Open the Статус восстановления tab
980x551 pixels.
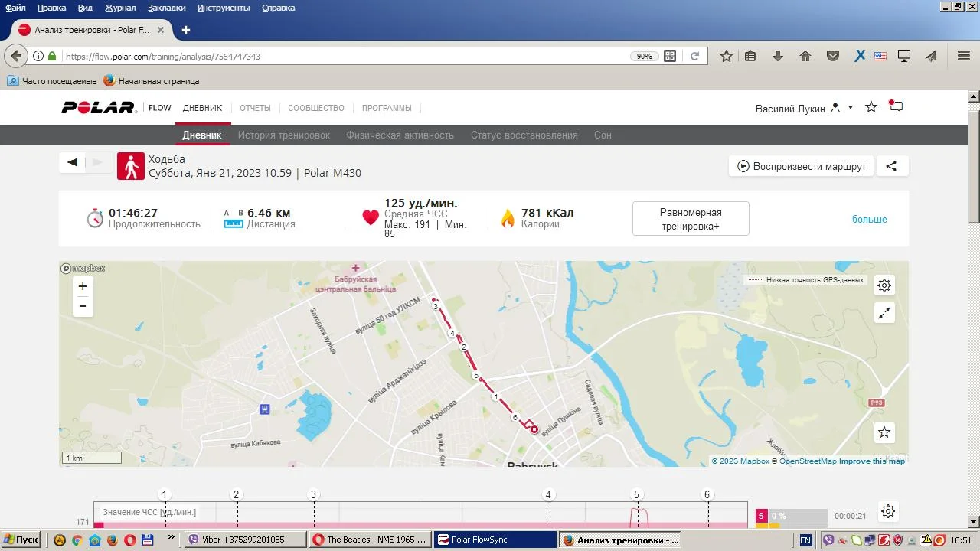[524, 135]
